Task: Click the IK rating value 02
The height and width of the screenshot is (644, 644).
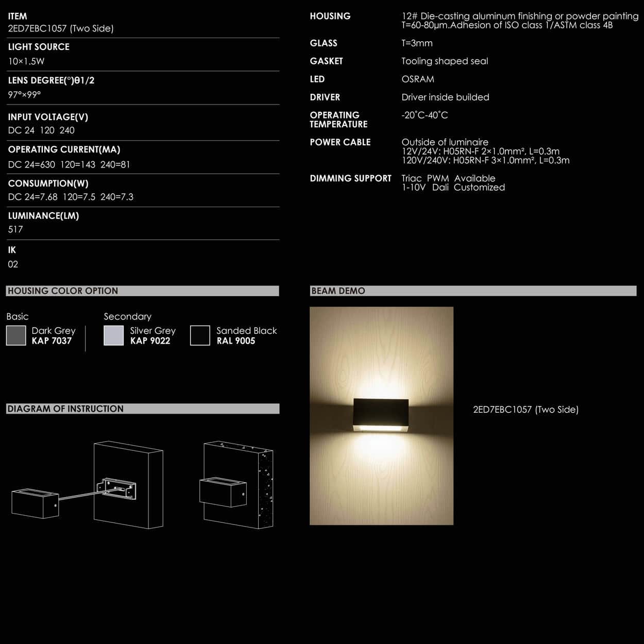Action: tap(13, 264)
